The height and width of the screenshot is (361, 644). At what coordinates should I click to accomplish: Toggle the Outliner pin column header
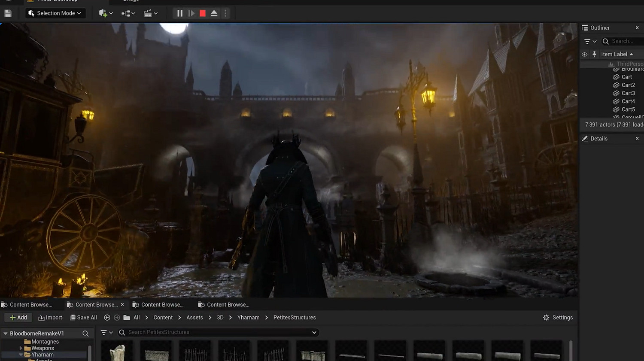coord(594,54)
